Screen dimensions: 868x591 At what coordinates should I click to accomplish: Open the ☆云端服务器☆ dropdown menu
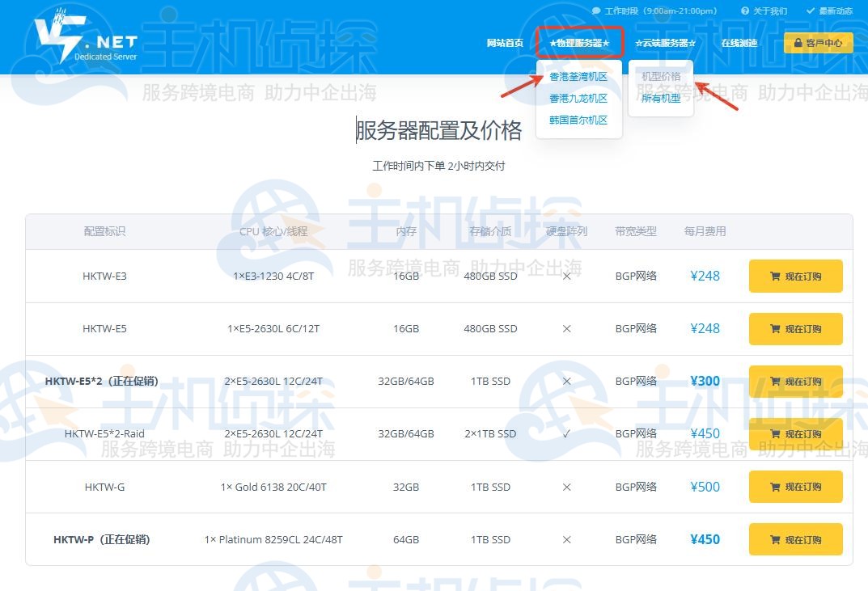point(665,43)
